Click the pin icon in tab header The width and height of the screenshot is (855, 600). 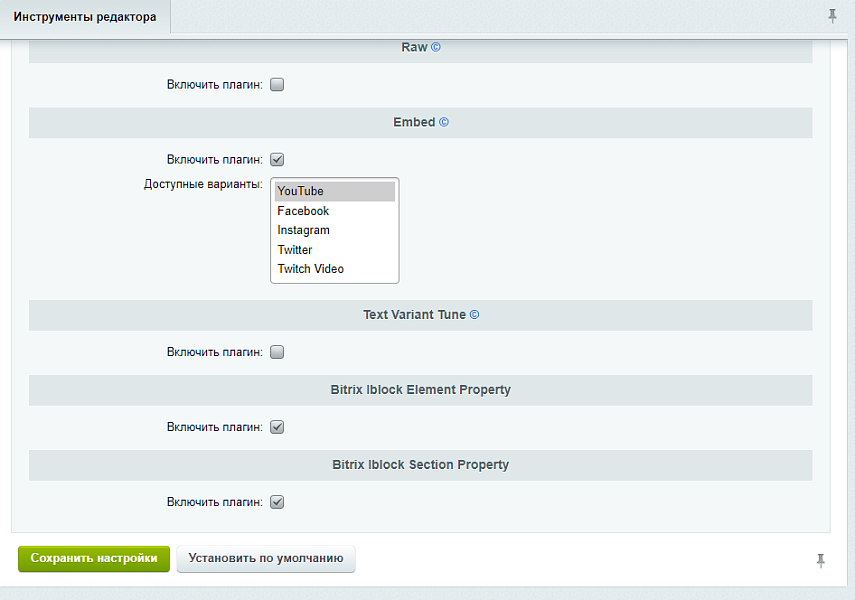[x=832, y=16]
